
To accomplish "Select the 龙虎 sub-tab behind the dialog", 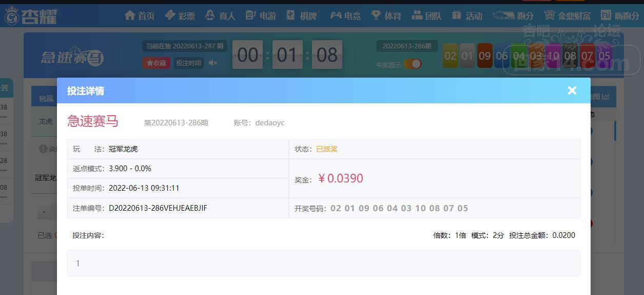I will (x=46, y=121).
